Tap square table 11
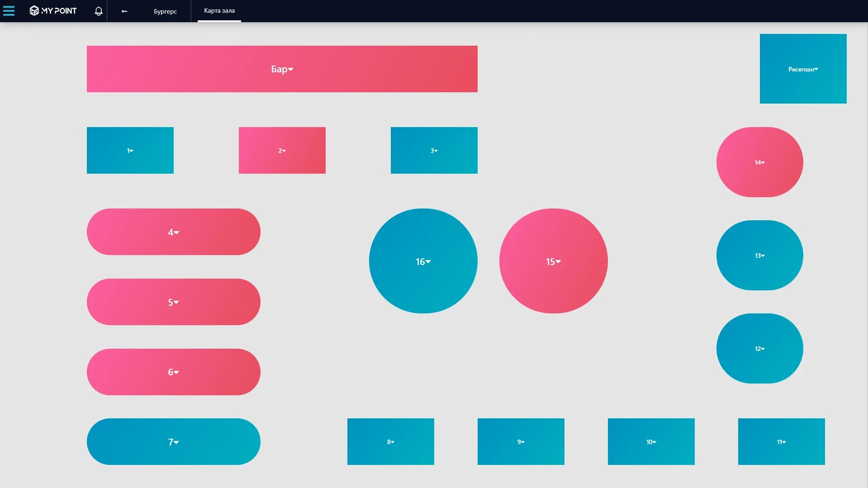Image resolution: width=868 pixels, height=488 pixels. [x=782, y=441]
